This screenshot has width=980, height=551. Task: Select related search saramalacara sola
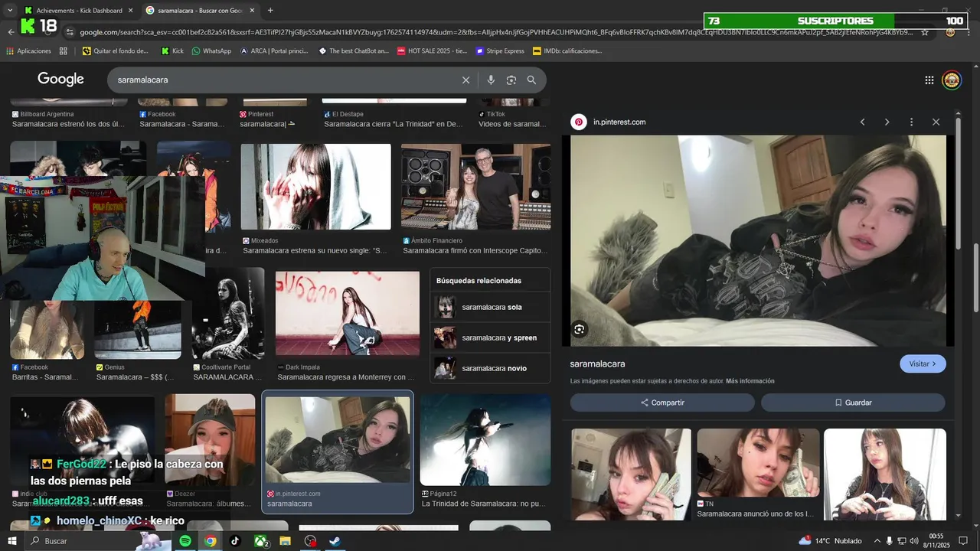490,307
